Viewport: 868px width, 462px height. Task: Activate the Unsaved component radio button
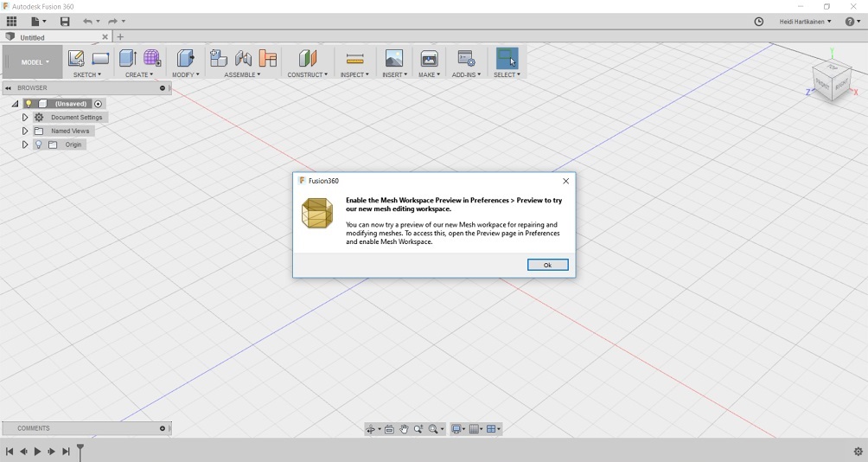[x=98, y=104]
